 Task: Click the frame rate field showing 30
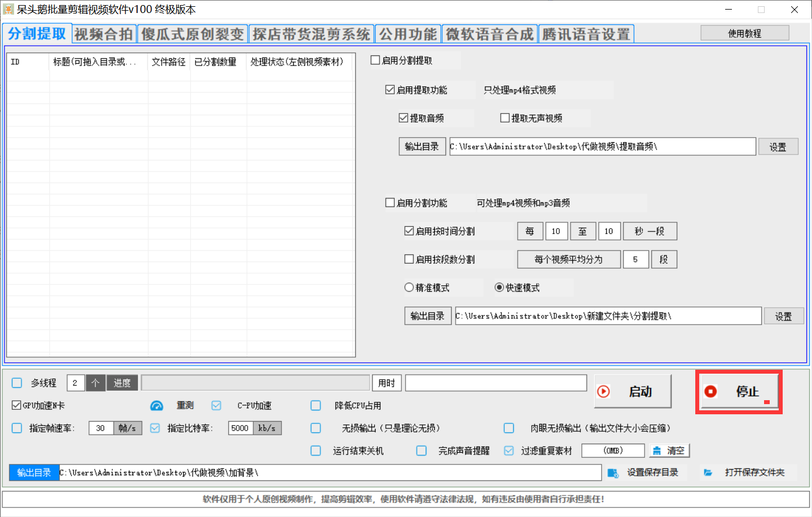point(101,428)
